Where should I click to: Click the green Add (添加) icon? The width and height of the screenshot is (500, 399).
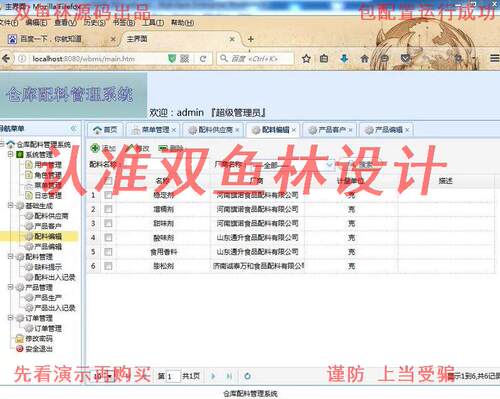pyautogui.click(x=95, y=148)
